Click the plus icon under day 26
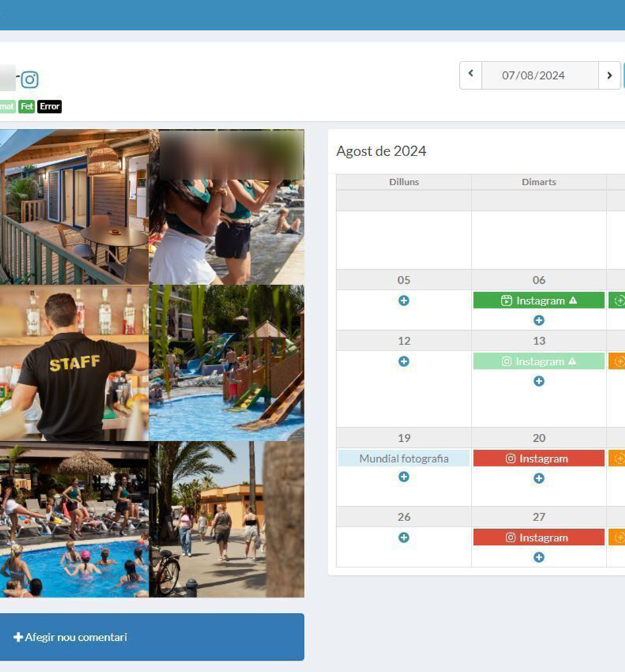 point(403,538)
